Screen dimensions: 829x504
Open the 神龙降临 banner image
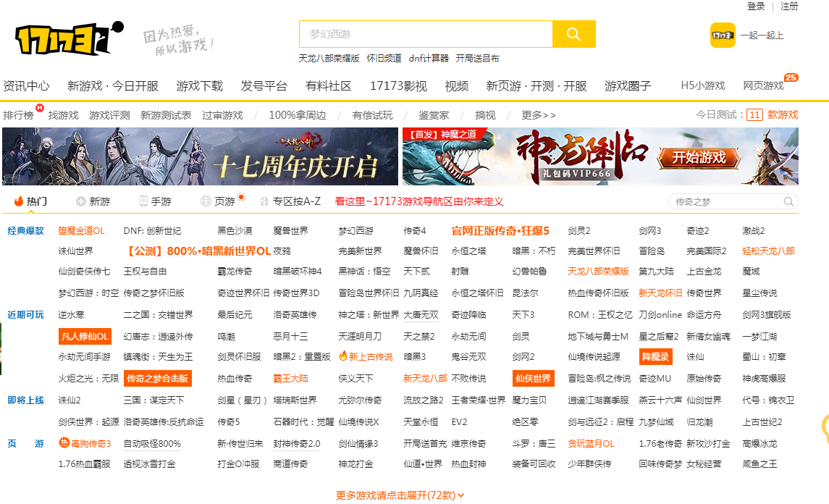[x=600, y=156]
